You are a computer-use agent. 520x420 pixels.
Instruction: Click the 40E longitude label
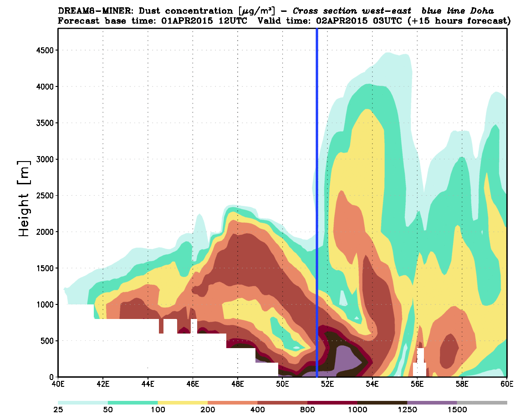tap(58, 384)
